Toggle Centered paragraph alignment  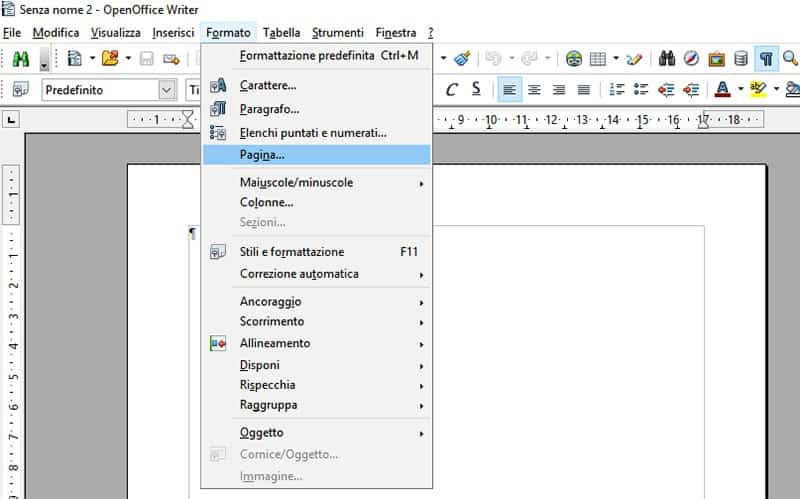(534, 90)
